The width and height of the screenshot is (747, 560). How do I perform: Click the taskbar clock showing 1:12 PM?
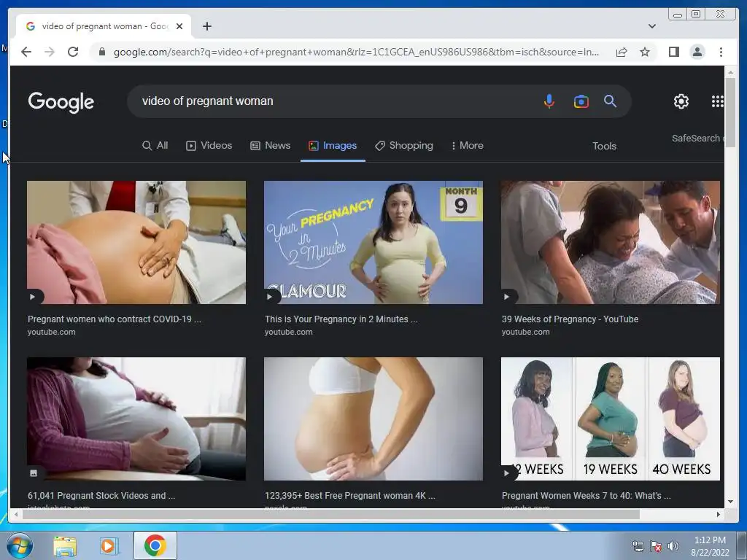click(x=710, y=546)
